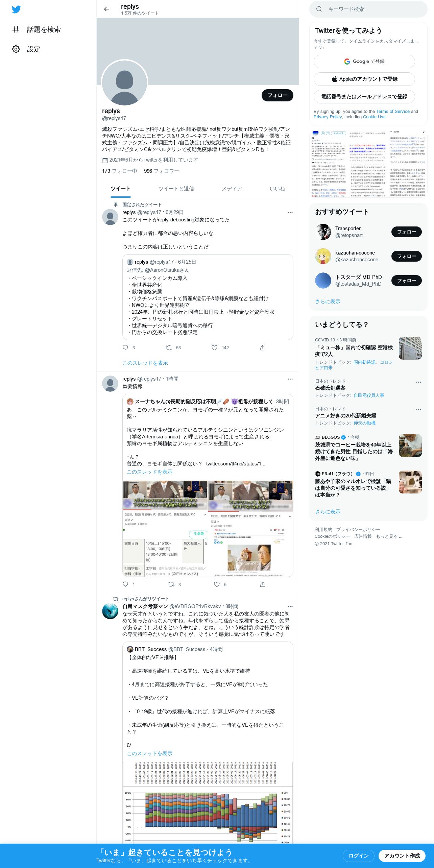
Task: Open the 設定 gear icon
Action: pyautogui.click(x=16, y=49)
